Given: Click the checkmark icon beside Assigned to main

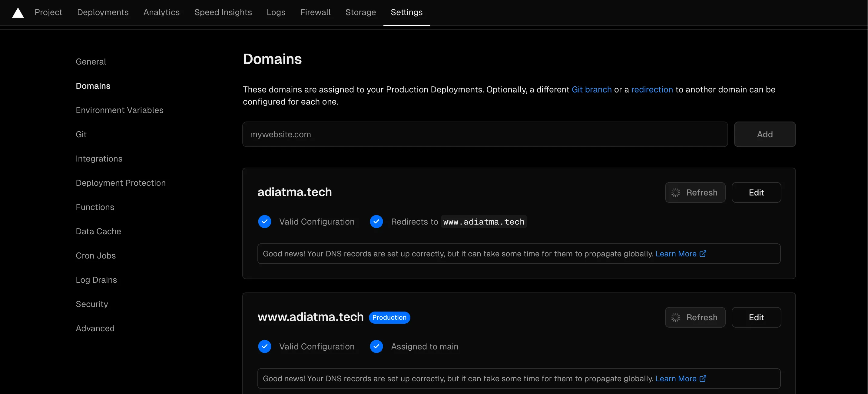Looking at the screenshot, I should click(376, 346).
